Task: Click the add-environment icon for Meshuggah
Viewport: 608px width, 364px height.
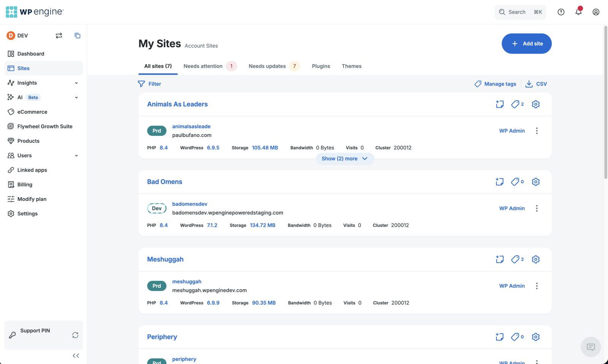Action: coord(500,259)
